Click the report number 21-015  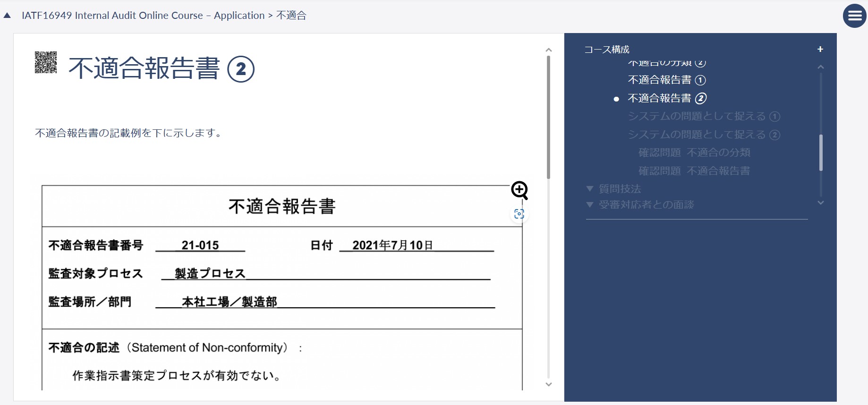(x=200, y=245)
